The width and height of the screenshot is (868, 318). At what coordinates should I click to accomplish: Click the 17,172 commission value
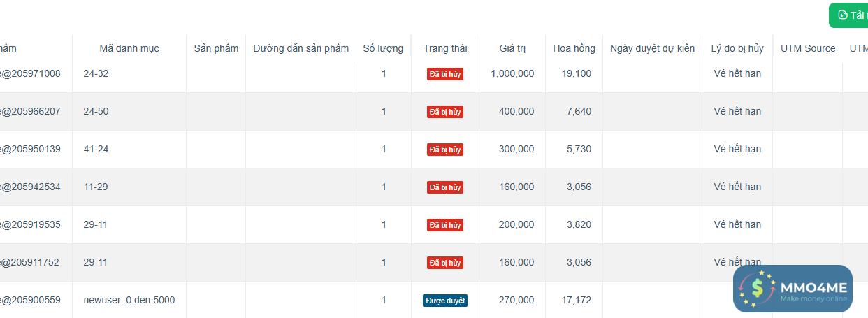577,300
